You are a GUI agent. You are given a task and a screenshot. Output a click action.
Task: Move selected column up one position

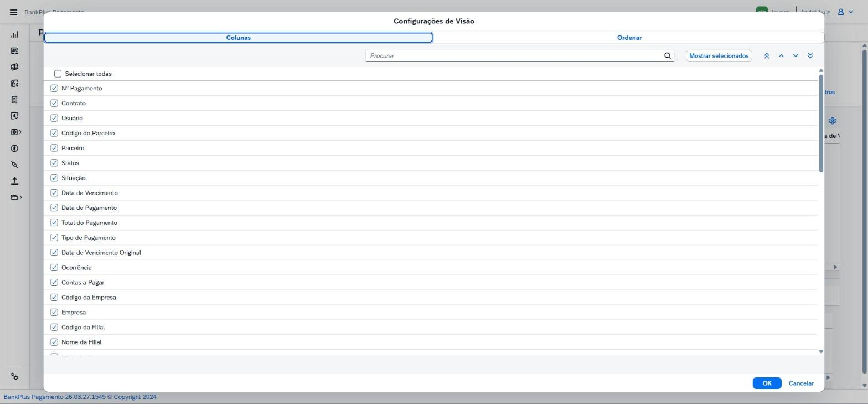click(781, 56)
